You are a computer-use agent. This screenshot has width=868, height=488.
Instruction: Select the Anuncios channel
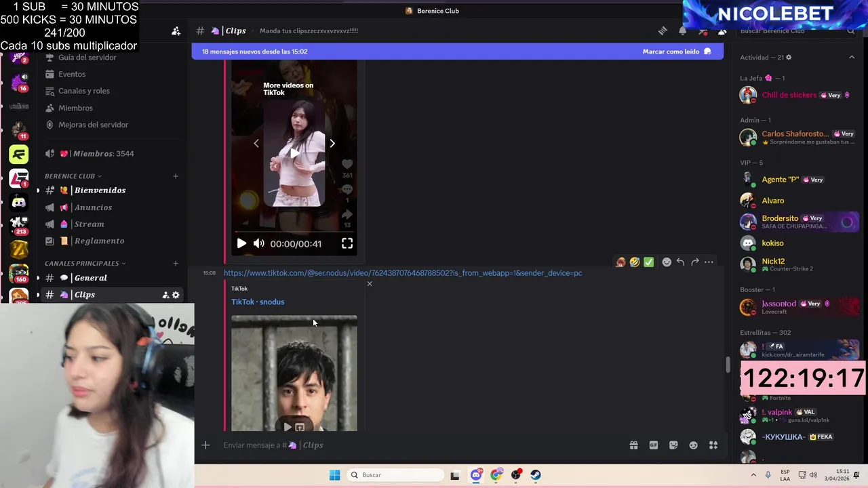click(x=112, y=207)
